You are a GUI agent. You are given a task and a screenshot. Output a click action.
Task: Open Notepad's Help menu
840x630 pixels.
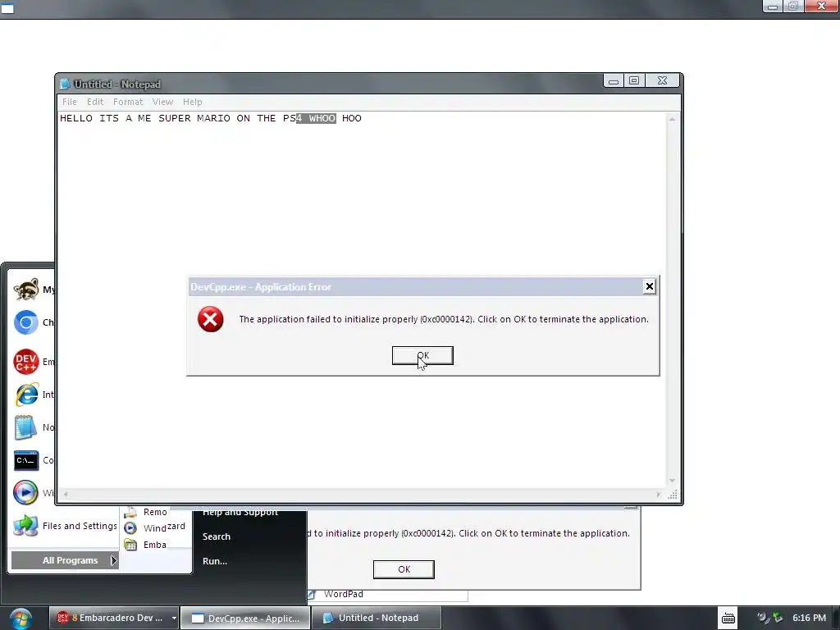(x=192, y=102)
